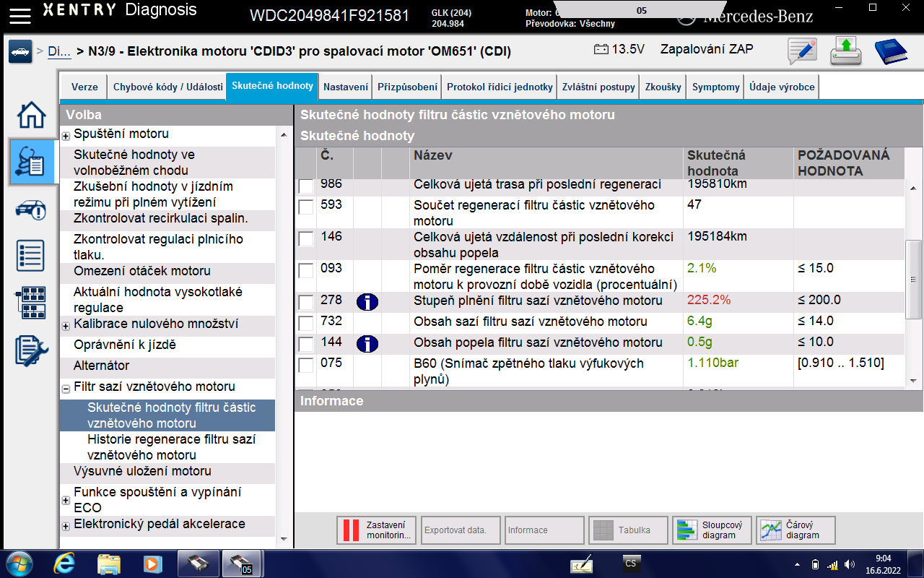The width and height of the screenshot is (924, 578).
Task: Open the control unit grid sidebar icon
Action: coord(31,303)
